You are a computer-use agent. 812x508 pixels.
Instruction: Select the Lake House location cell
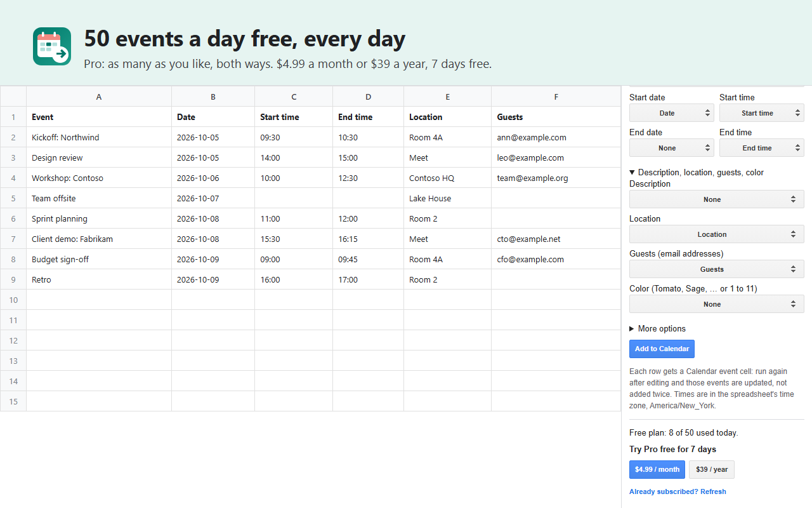(448, 198)
